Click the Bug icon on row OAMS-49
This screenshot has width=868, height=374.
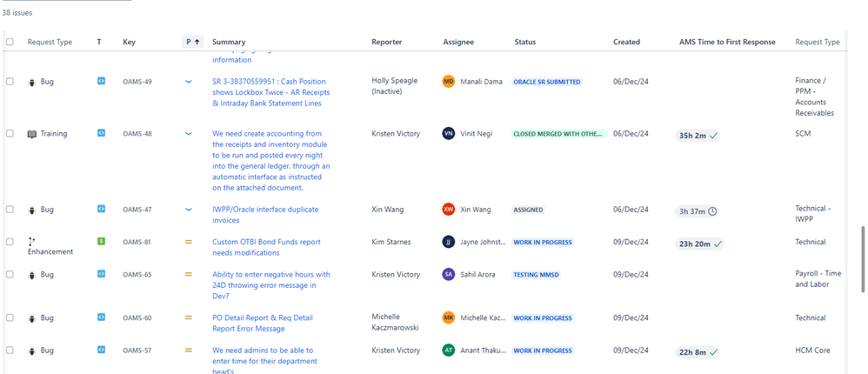[x=32, y=82]
